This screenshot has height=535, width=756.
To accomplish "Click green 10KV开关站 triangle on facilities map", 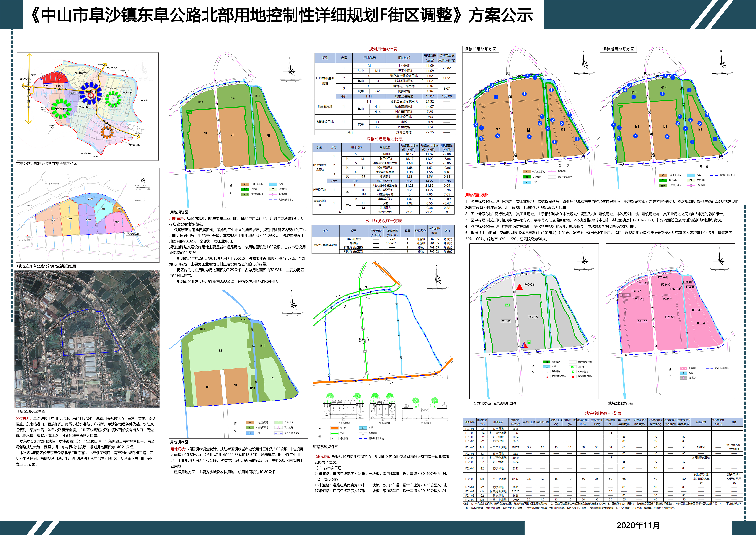I will point(529,343).
